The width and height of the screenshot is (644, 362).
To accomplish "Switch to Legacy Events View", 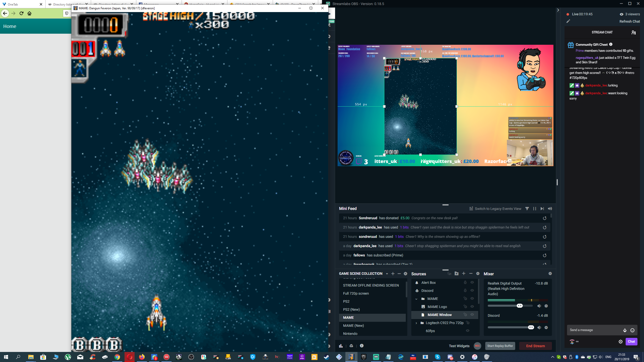I will (495, 209).
